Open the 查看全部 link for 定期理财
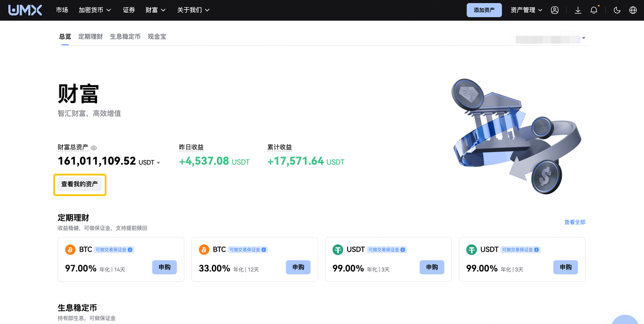 pos(575,222)
